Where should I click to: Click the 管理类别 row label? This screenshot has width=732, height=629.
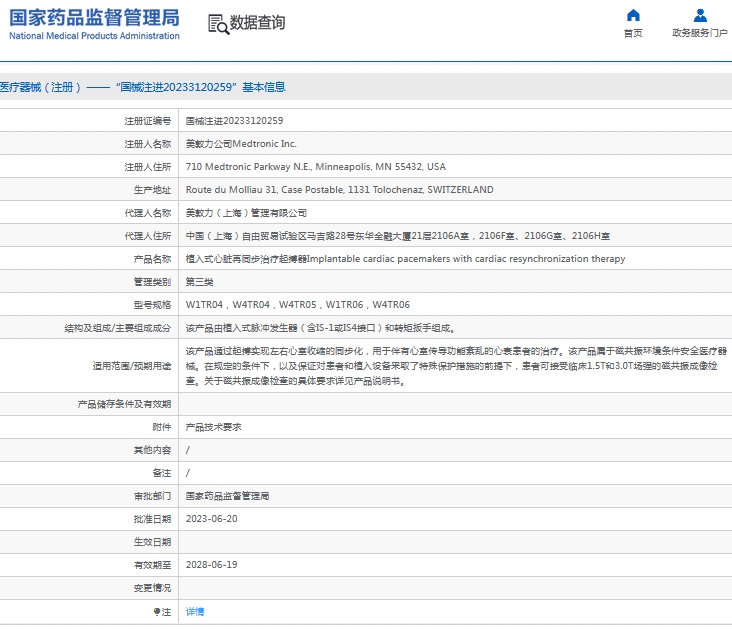point(152,282)
